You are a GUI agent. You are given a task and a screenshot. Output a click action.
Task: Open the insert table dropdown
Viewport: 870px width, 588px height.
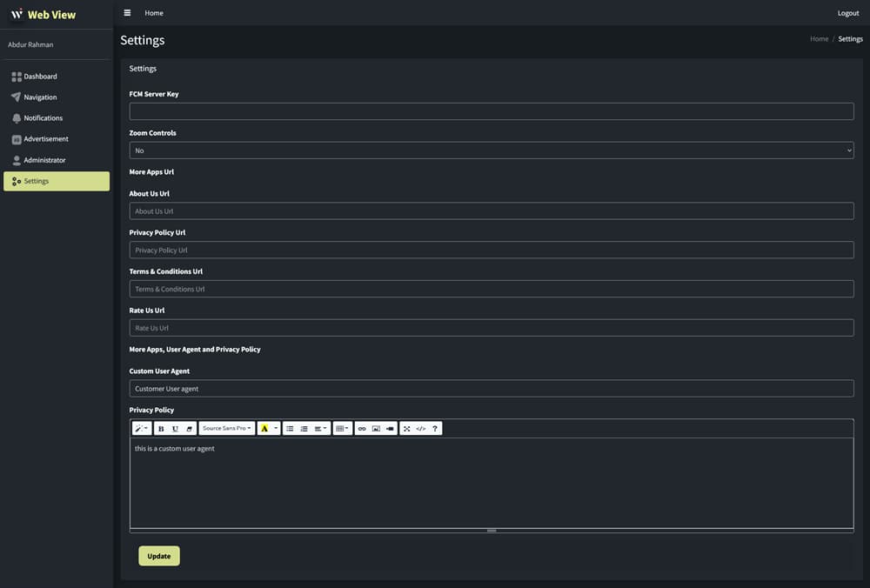tap(342, 428)
